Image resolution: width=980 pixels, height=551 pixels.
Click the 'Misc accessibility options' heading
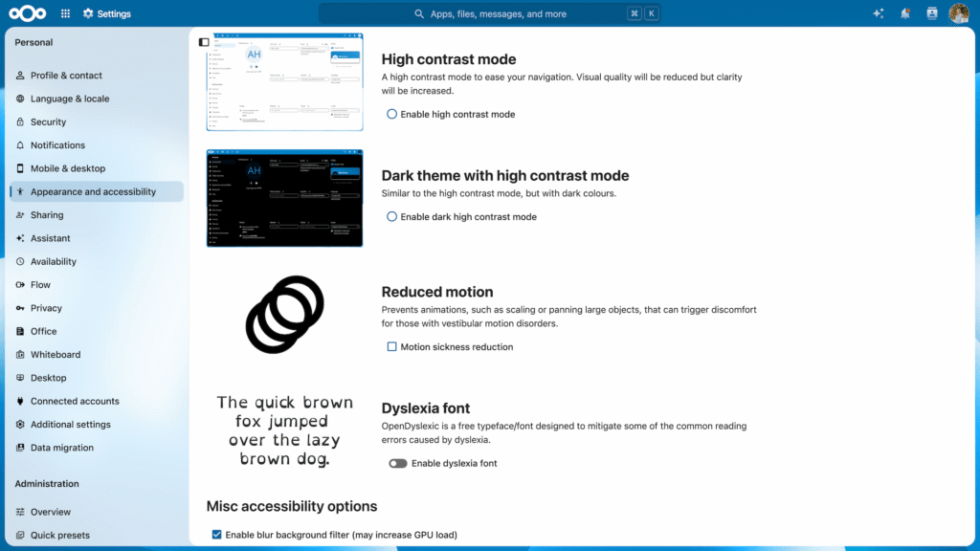(292, 506)
